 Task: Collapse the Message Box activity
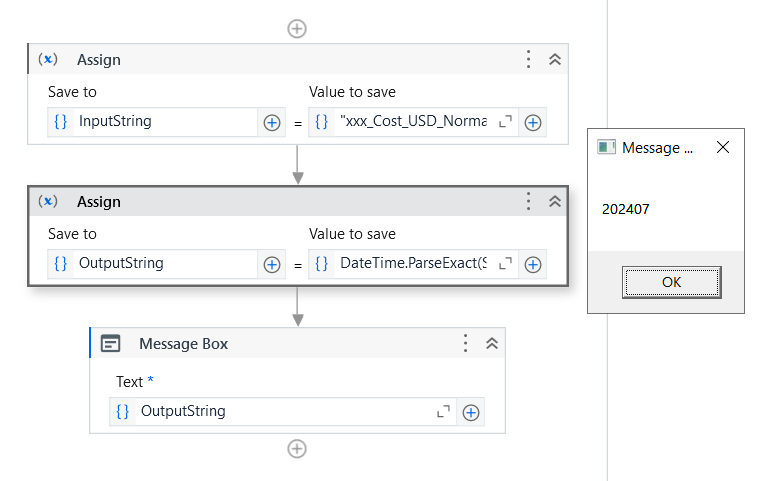(491, 344)
